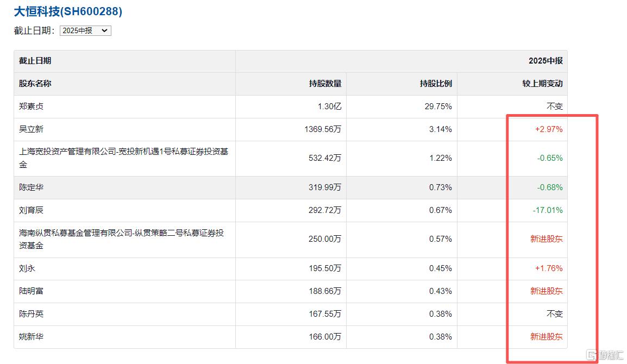Screen dimensions: 627x364
Task: Click the watermark logo in the bottom-right corner
Action: point(604,354)
